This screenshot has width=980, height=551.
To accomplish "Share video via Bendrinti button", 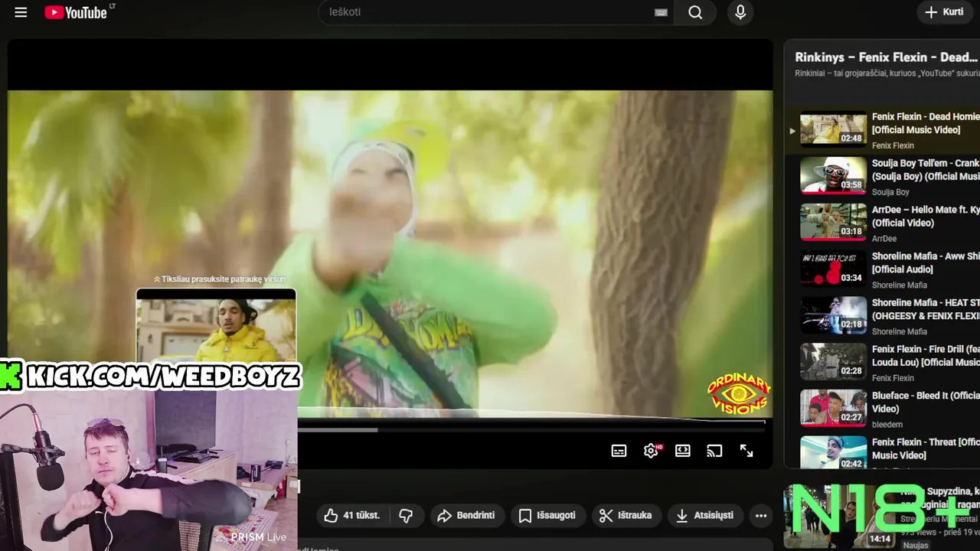I will [466, 516].
